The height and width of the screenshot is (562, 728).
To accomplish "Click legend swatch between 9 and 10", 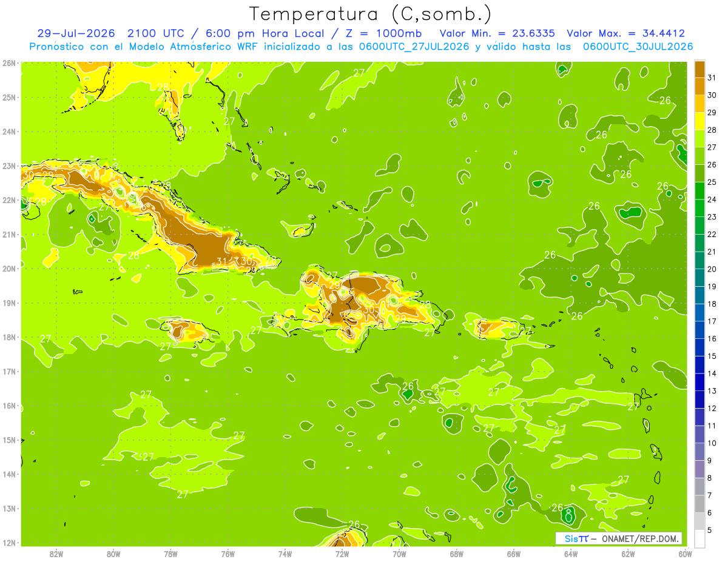I will (700, 452).
